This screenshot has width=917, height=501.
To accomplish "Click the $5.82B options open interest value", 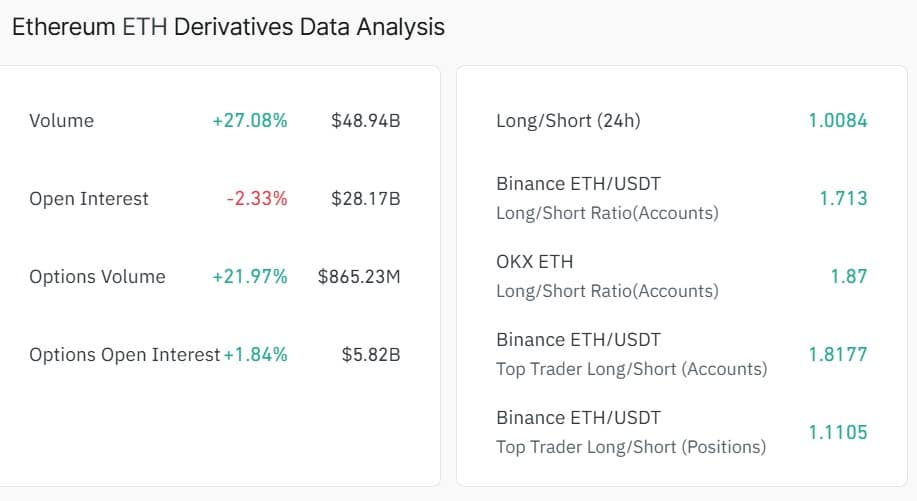I will [x=370, y=355].
